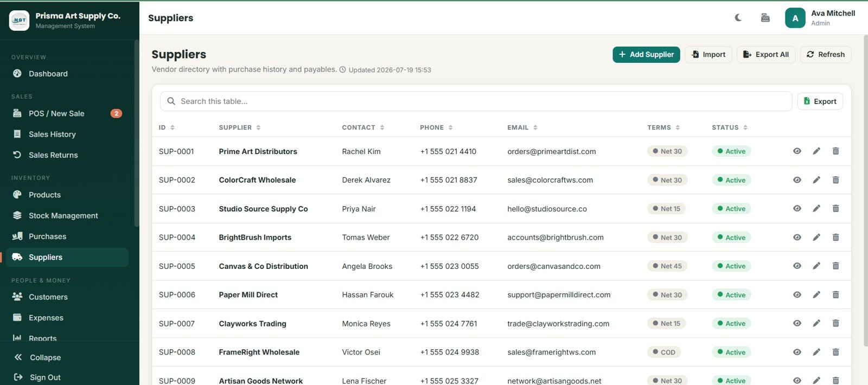This screenshot has width=868, height=385.
Task: Go to Dashboard in the sidebar
Action: click(67, 74)
